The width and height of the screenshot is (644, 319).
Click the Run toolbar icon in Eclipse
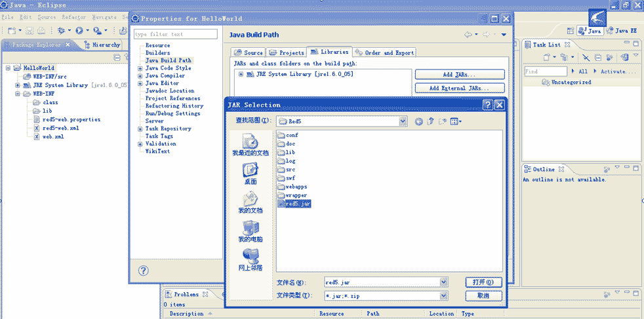click(x=79, y=30)
